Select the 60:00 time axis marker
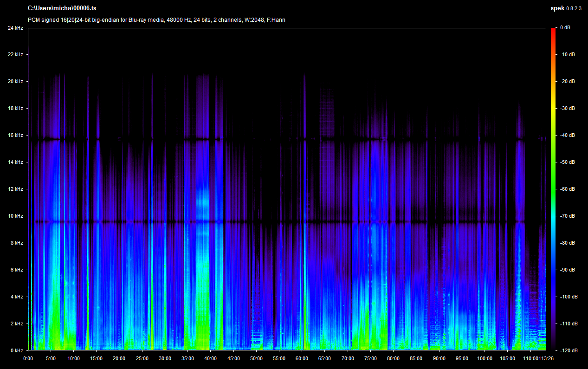The width and height of the screenshot is (588, 369). [302, 358]
